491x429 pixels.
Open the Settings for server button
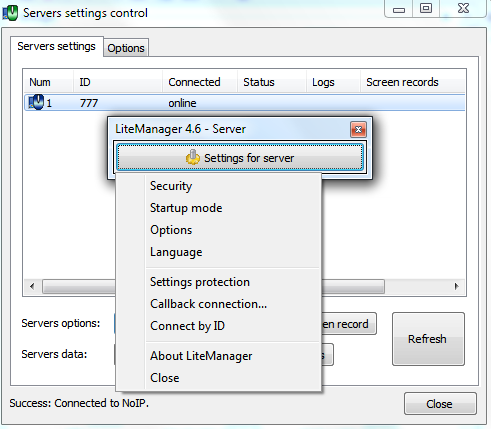pyautogui.click(x=240, y=157)
